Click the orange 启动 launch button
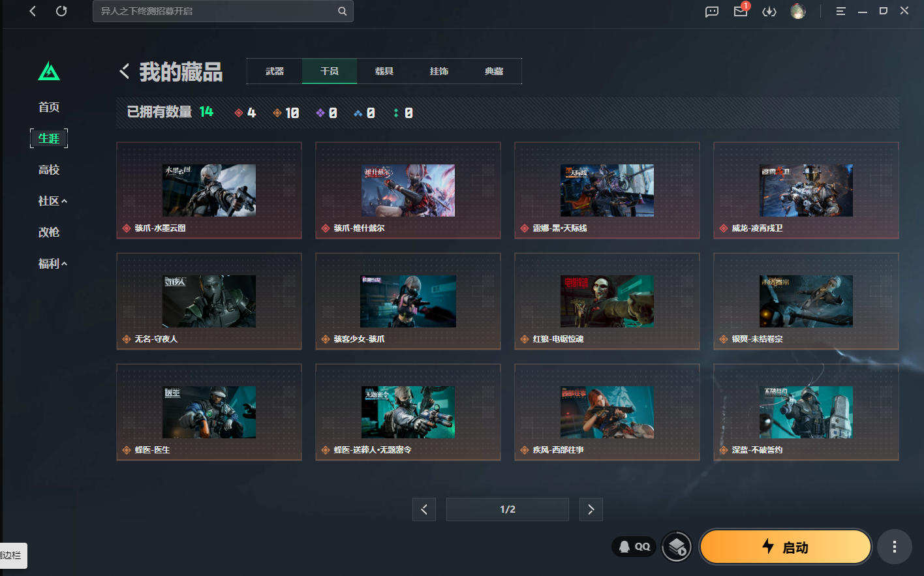Viewport: 924px width, 576px height. click(x=786, y=547)
